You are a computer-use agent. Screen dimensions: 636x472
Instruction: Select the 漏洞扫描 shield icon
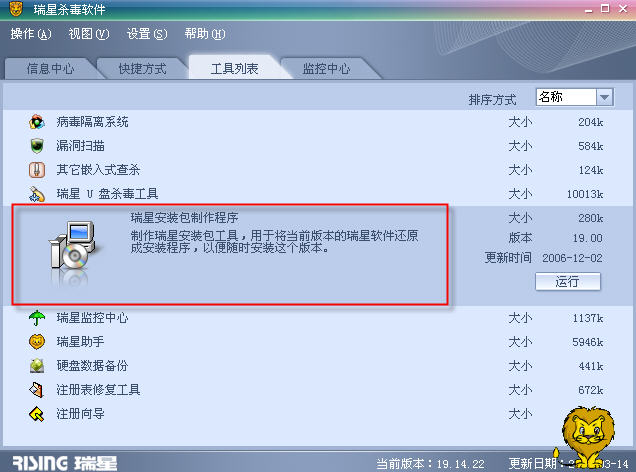tap(37, 146)
